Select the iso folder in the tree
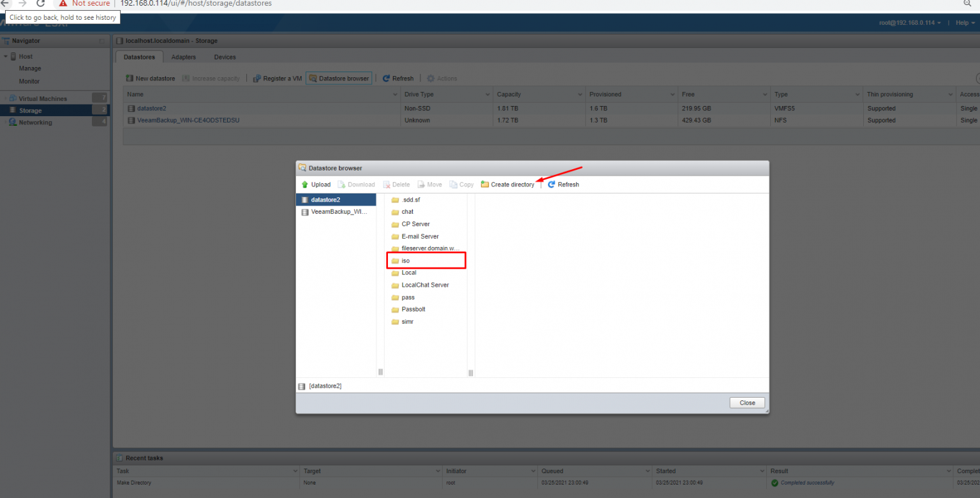Screen dimensions: 980x498 (405, 260)
